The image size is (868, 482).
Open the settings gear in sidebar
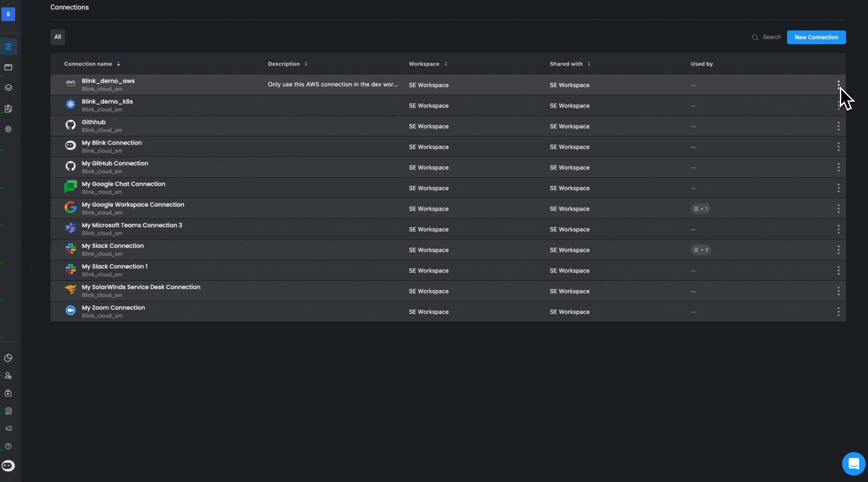[x=8, y=129]
